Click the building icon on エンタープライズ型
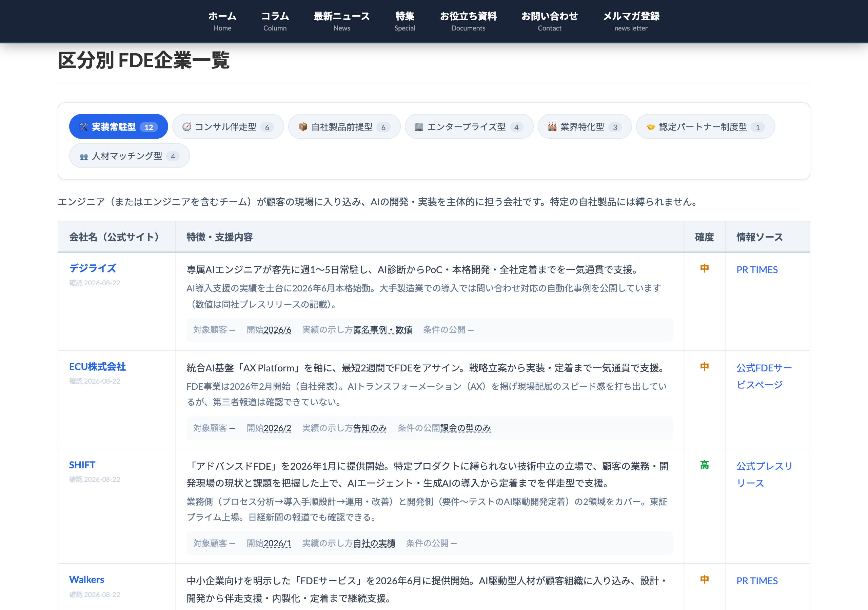The width and height of the screenshot is (868, 610). 419,127
